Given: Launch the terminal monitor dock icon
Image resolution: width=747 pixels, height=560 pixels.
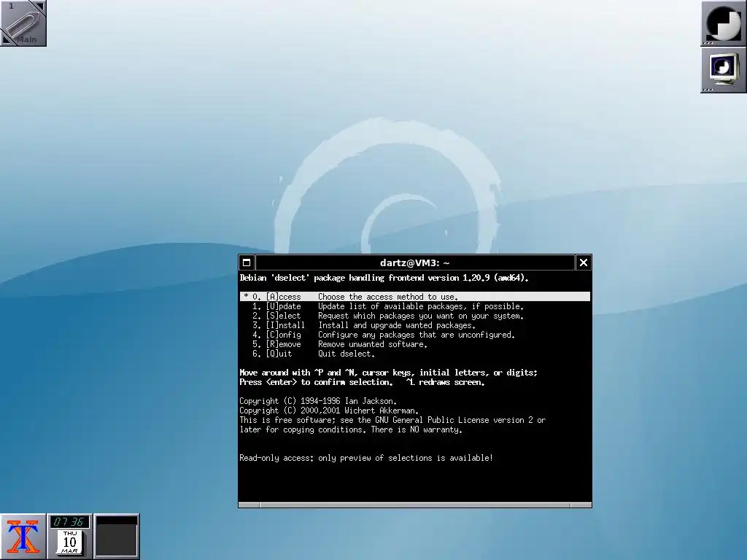Looking at the screenshot, I should coord(723,69).
